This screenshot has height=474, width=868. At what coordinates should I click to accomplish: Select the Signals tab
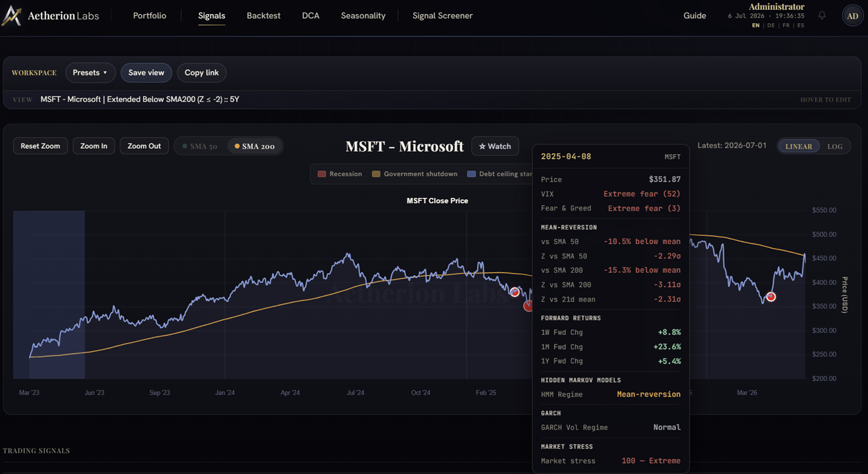click(212, 16)
